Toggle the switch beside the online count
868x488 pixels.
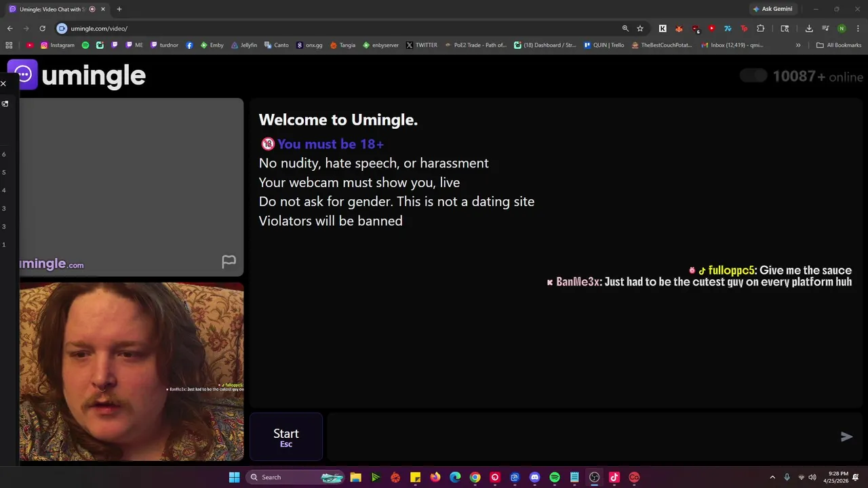point(753,76)
